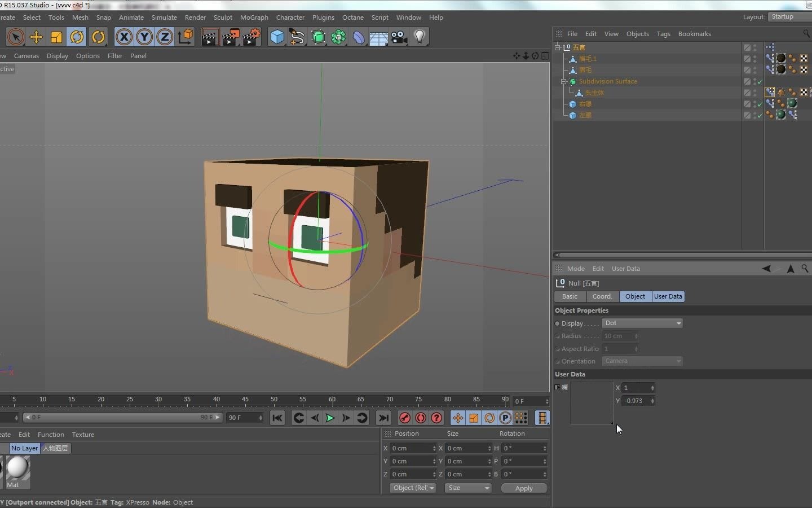This screenshot has height=508, width=812.
Task: Toggle Autokeying red button
Action: 421,418
